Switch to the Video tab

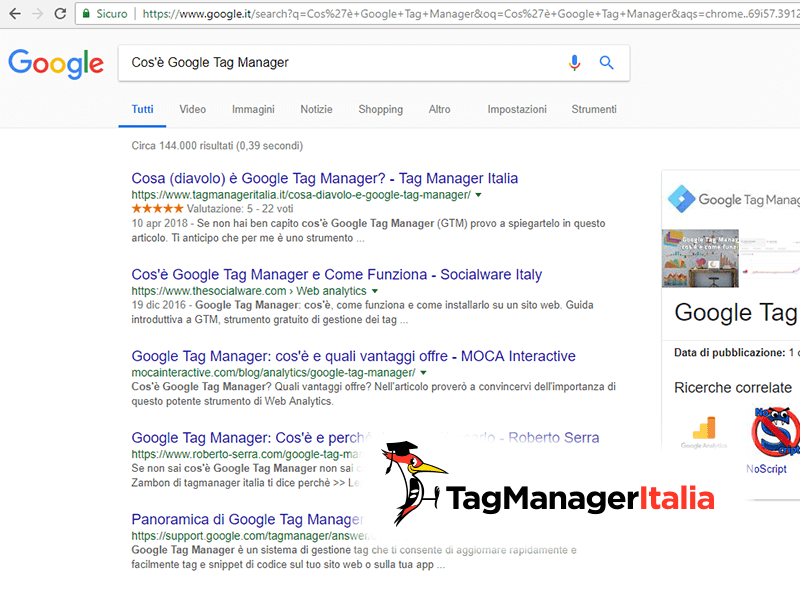click(x=192, y=109)
